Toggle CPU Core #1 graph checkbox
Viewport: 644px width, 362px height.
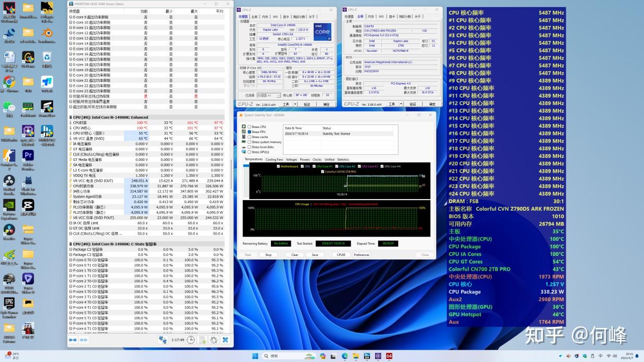[x=314, y=167]
